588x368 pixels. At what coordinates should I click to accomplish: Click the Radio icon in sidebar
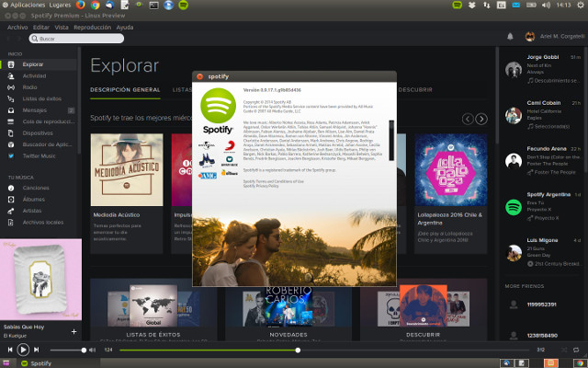click(x=13, y=86)
